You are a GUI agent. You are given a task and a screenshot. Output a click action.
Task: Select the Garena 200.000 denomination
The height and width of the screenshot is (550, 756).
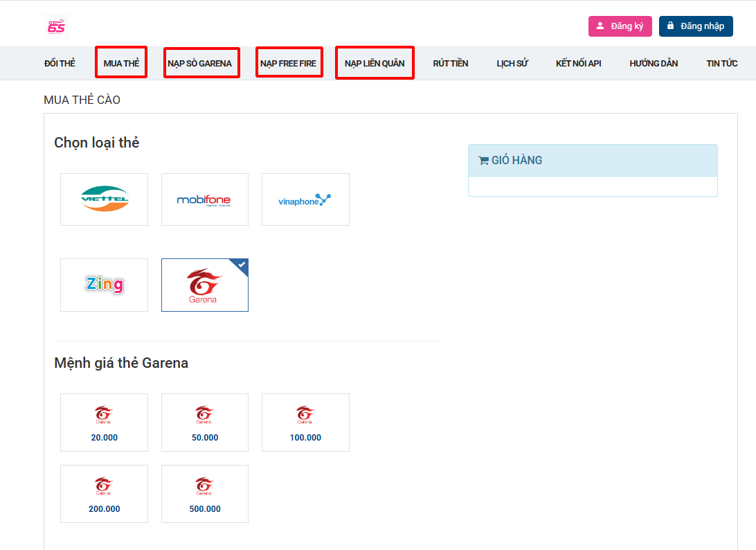click(x=104, y=494)
